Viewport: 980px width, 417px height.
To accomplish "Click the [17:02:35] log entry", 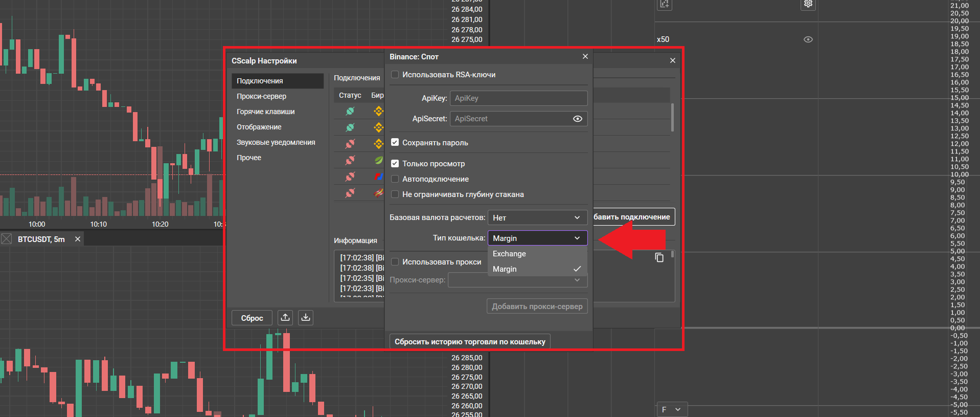I will click(362, 278).
